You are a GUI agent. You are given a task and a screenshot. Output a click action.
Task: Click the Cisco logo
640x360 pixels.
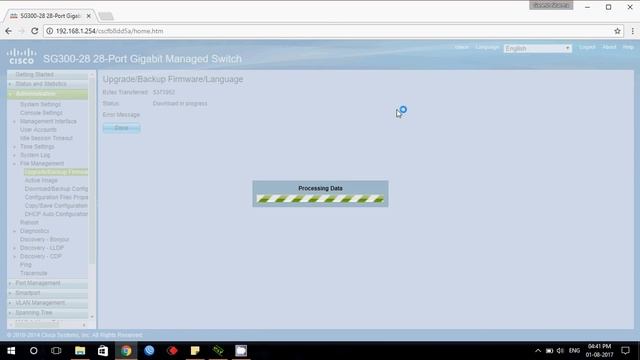point(21,56)
